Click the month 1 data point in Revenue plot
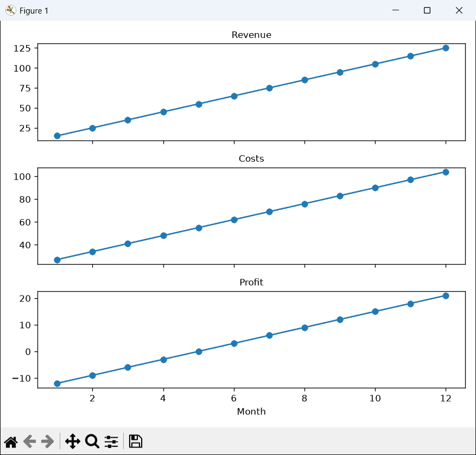Screen dimensions: 476x455 tap(57, 136)
